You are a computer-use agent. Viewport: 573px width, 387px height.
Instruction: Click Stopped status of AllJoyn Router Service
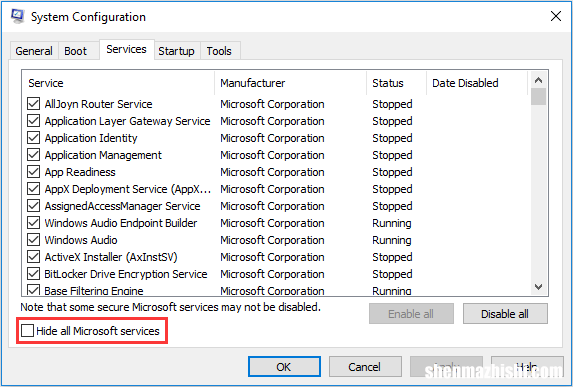point(392,104)
